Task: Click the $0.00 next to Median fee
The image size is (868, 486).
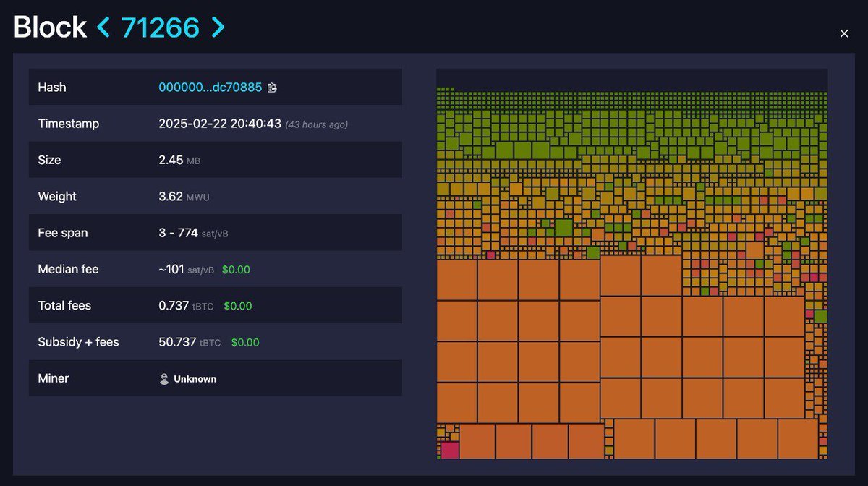Action: pos(236,269)
